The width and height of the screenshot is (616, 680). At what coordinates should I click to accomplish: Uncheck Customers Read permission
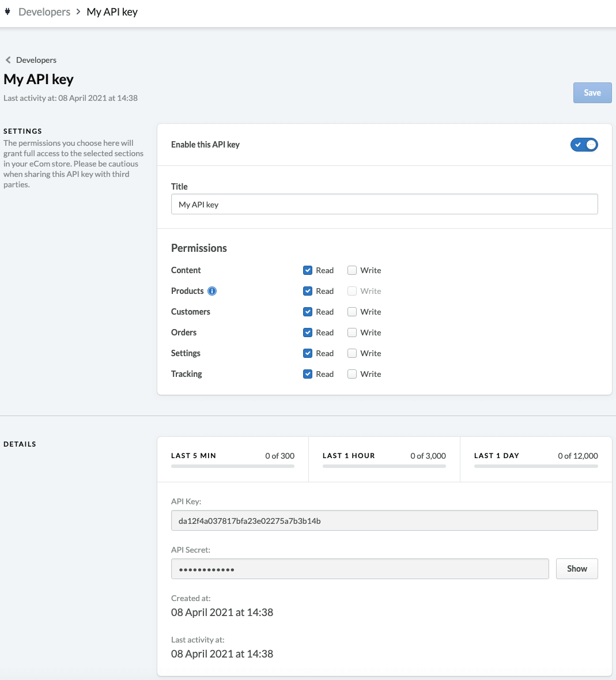pyautogui.click(x=307, y=312)
